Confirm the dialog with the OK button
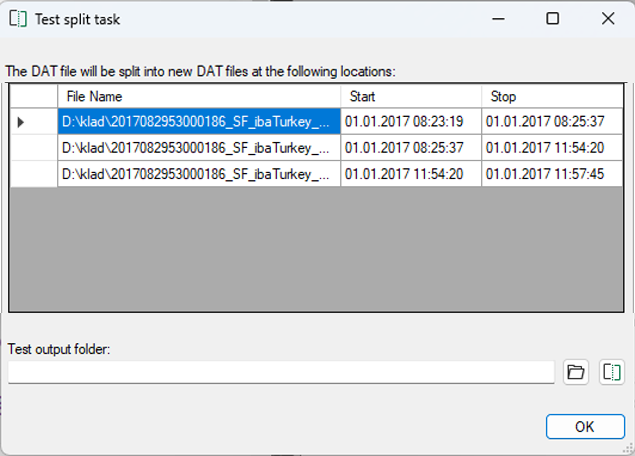This screenshot has height=456, width=635. coord(585,426)
